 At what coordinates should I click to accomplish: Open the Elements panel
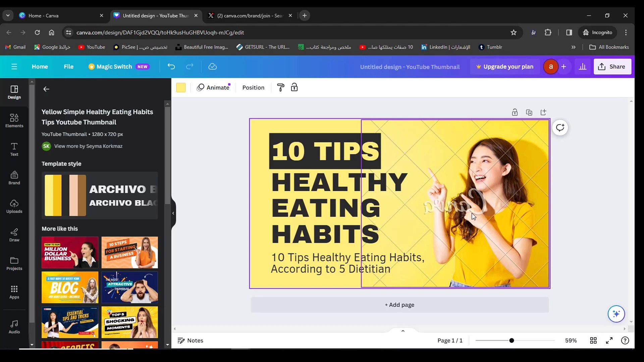14,121
